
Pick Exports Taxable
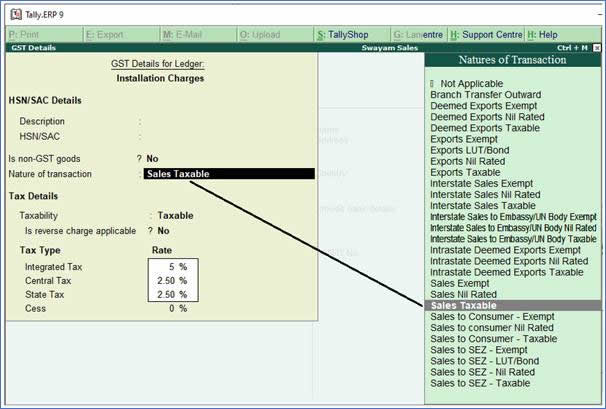tap(465, 172)
